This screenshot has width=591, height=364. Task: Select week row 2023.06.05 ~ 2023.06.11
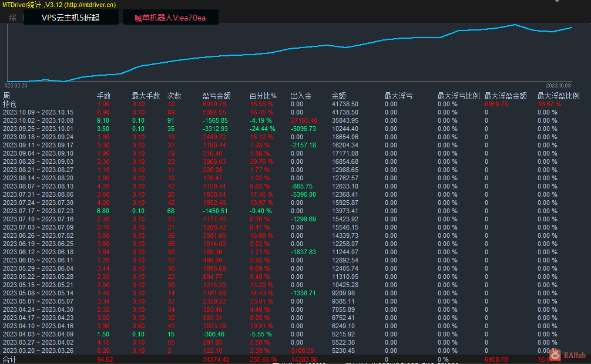38,260
